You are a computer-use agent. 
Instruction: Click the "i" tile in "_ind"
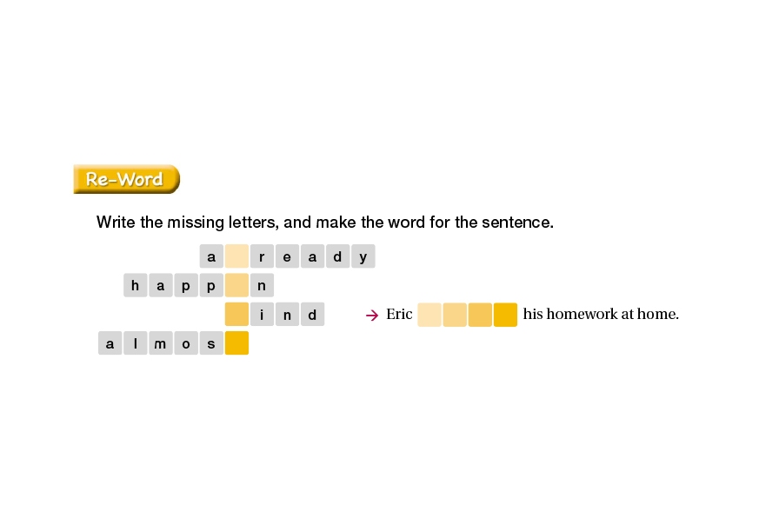point(262,315)
